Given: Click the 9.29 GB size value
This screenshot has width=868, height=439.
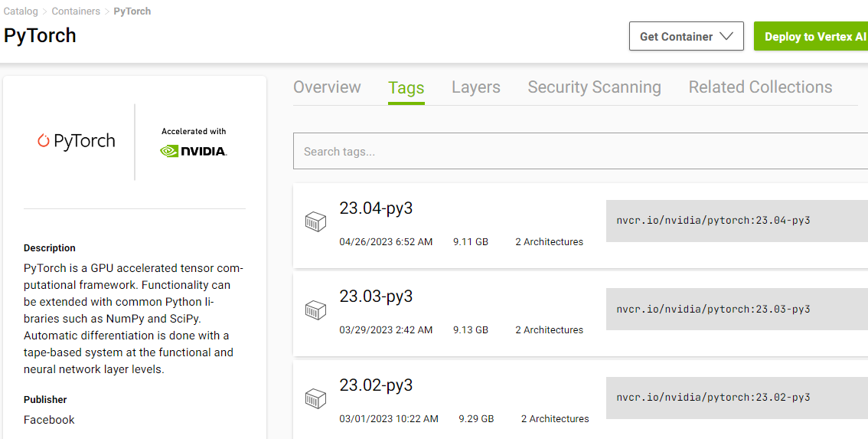Looking at the screenshot, I should (476, 418).
